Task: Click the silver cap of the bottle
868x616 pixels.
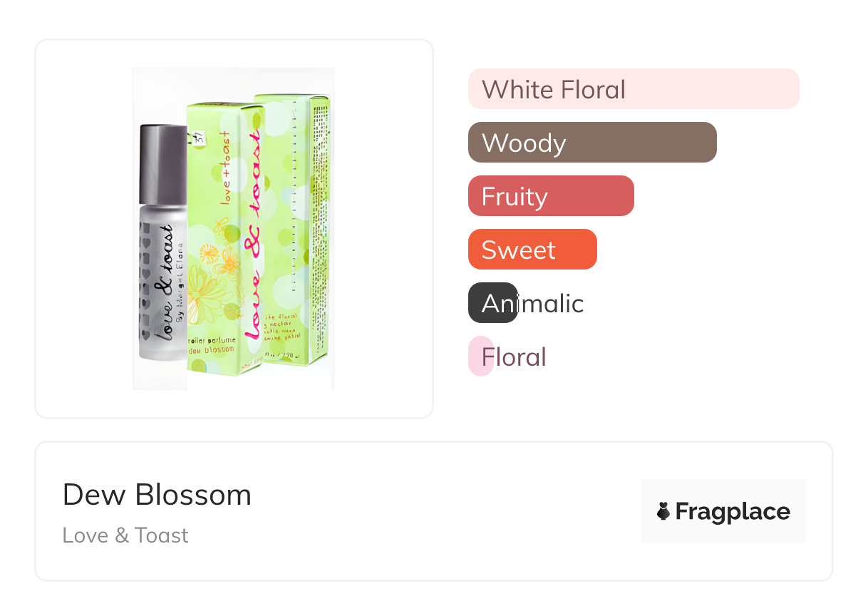Action: tap(162, 160)
